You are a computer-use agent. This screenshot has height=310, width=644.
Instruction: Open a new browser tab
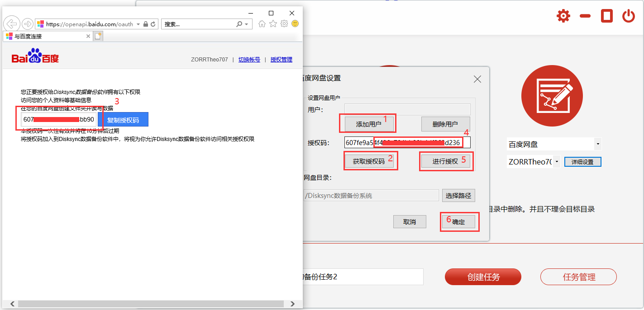tap(98, 36)
